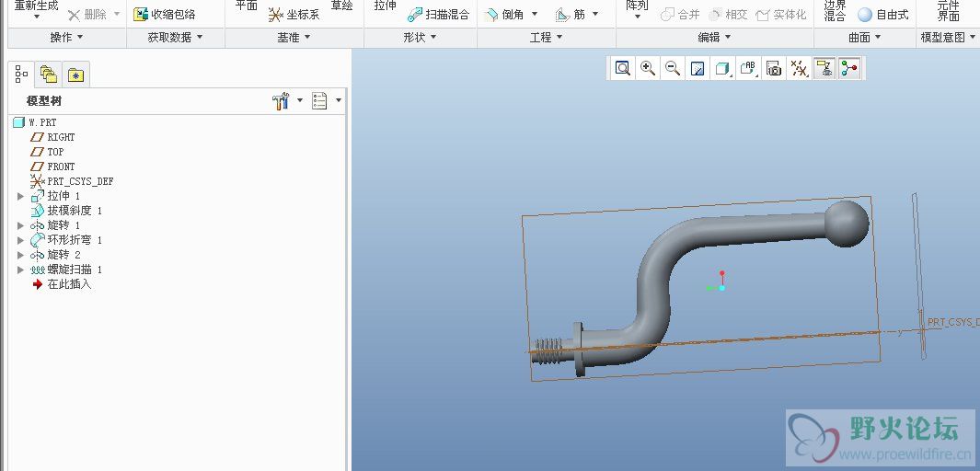Expand the 螺旋扫描 1 tree node
This screenshot has height=471, width=980.
21,270
